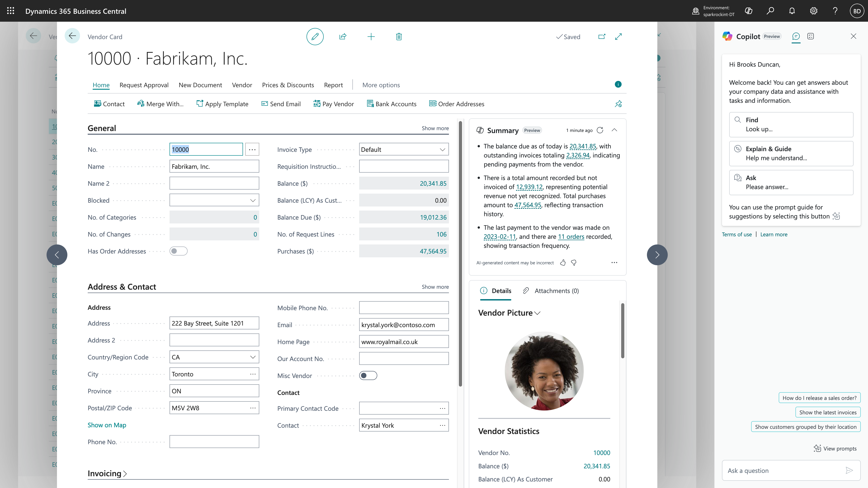Open the Copilot icon in top bar
The image size is (868, 488).
point(748,11)
